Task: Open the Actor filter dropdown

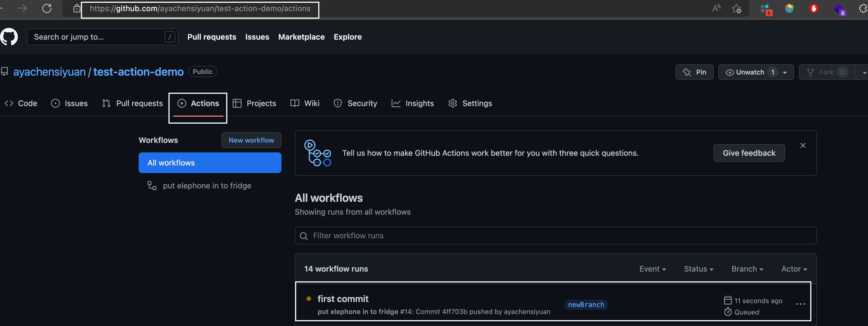Action: click(794, 269)
